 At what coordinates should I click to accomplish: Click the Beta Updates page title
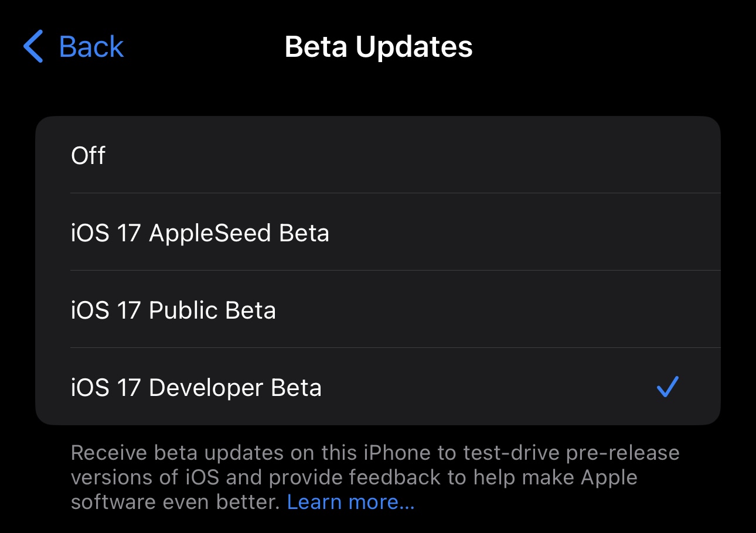tap(378, 47)
